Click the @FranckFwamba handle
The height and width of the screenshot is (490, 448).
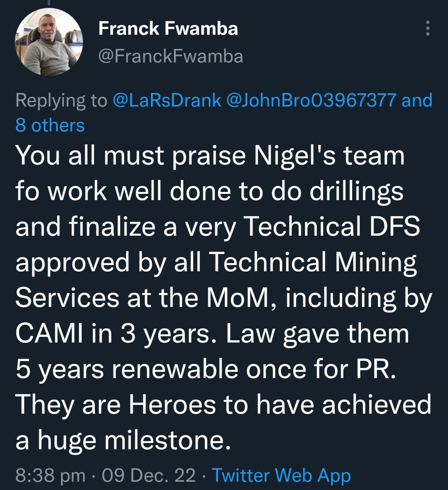171,56
